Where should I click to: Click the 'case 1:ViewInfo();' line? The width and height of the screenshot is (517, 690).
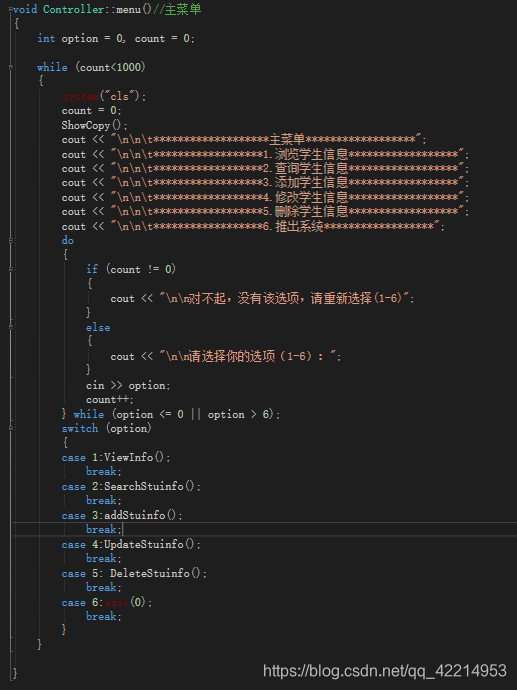click(116, 458)
